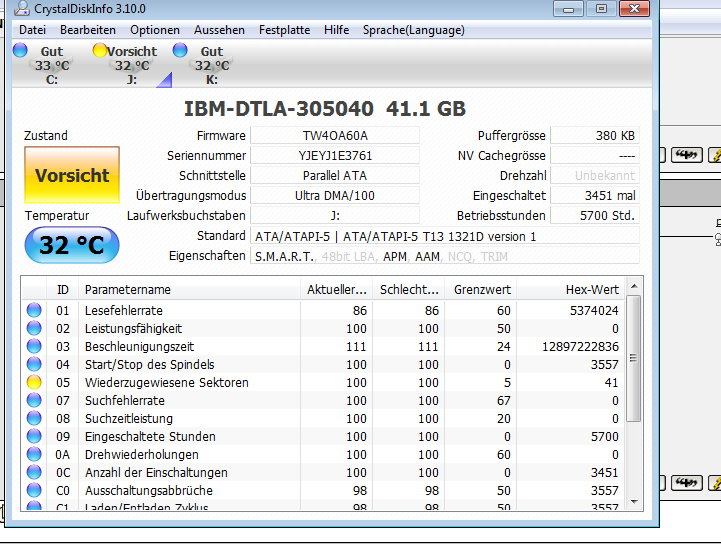Click the blue status icon for Leistungsfähigkeit
This screenshot has width=721, height=544.
tap(34, 328)
